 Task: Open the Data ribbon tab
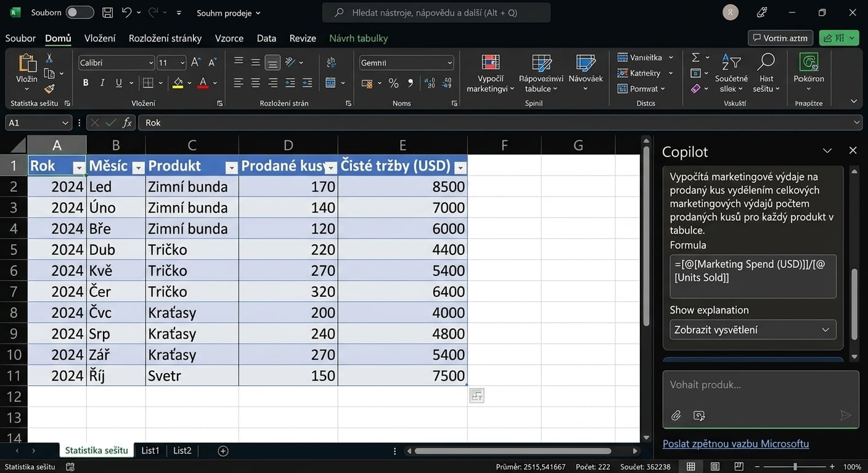point(266,38)
